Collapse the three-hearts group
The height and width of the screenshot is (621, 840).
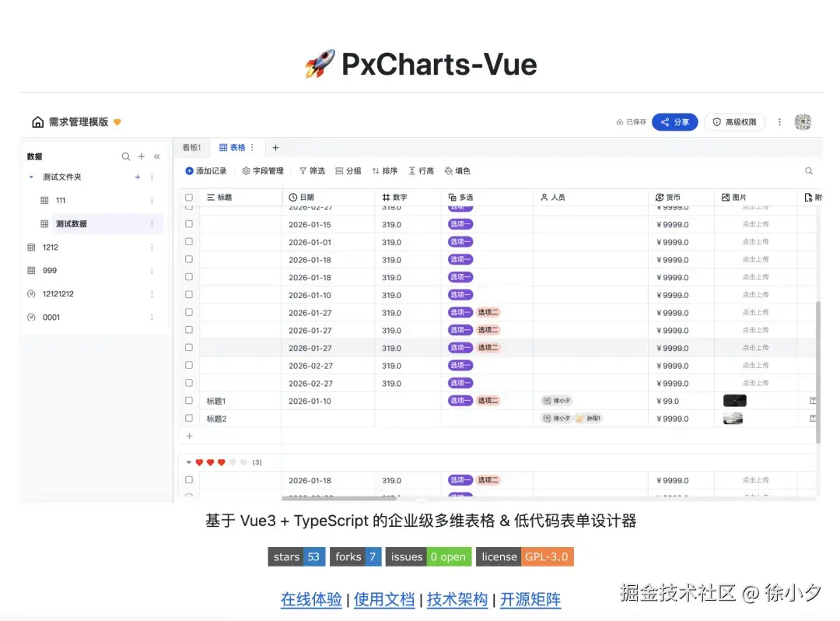point(188,462)
